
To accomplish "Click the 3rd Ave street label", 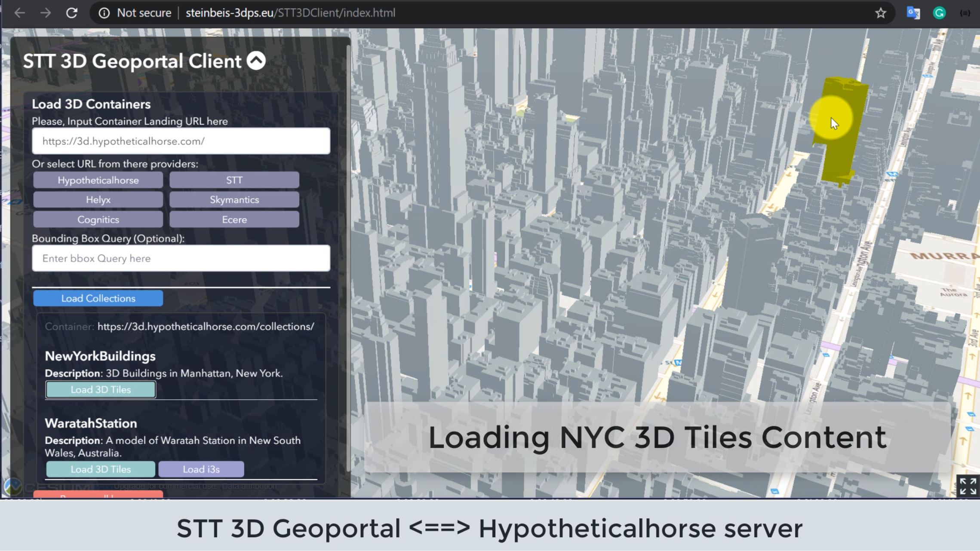I will point(974,338).
